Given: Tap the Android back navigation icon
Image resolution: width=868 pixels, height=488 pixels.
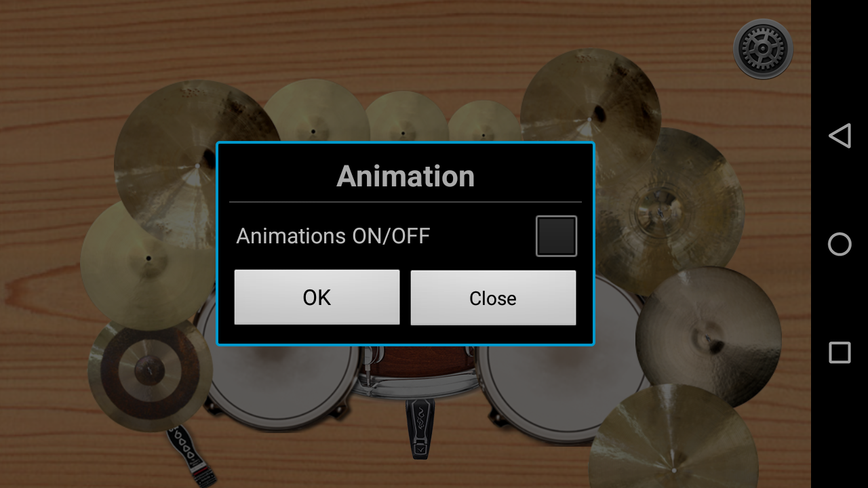Looking at the screenshot, I should [x=840, y=136].
